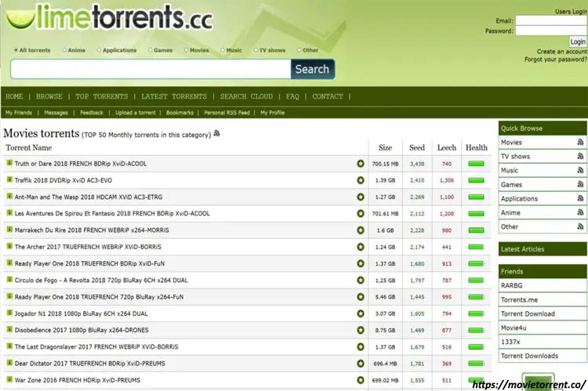Select the Music search category radio
The width and height of the screenshot is (588, 391).
click(223, 50)
